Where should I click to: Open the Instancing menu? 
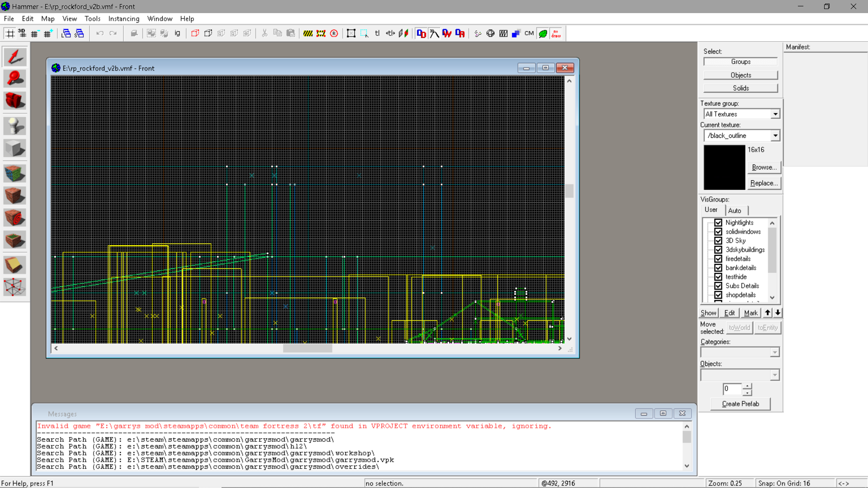123,19
